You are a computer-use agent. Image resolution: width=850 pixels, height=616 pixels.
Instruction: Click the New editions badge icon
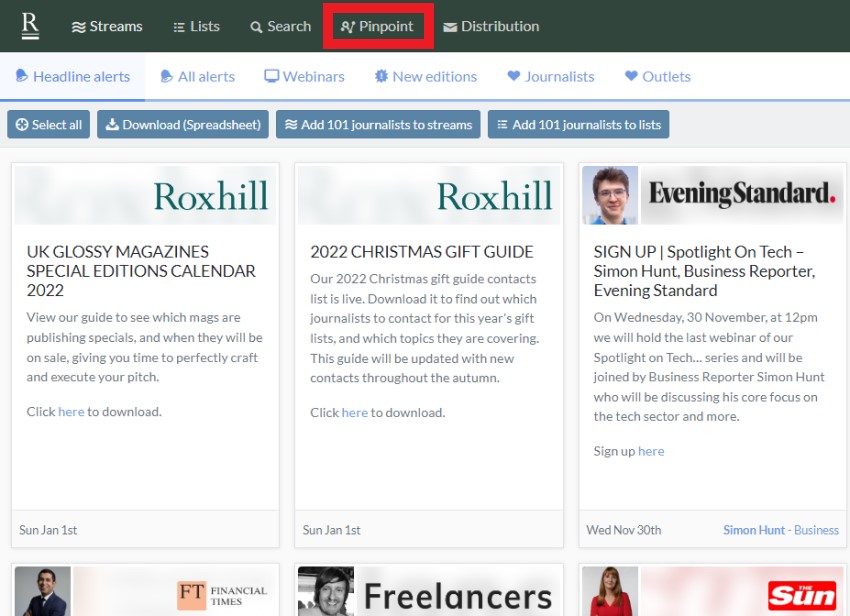point(382,76)
